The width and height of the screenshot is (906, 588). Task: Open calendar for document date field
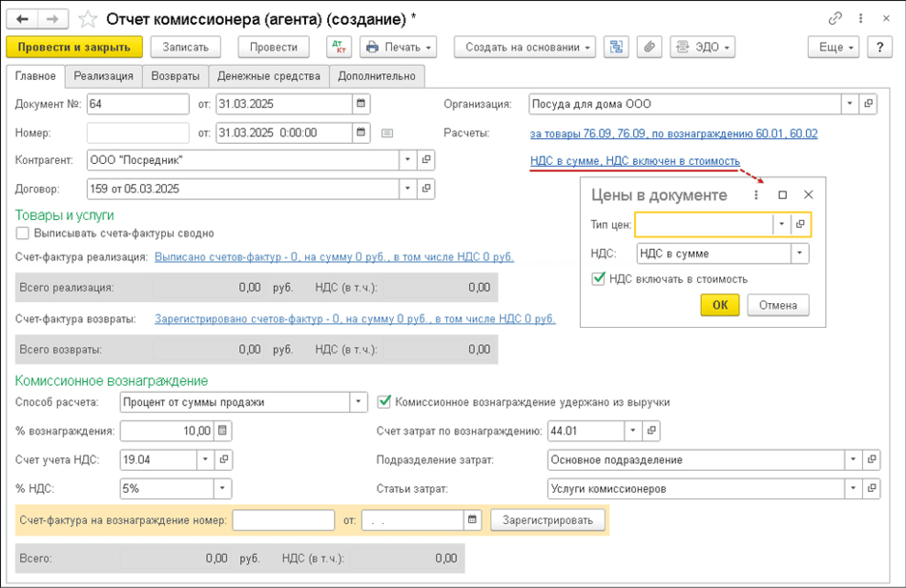point(360,104)
